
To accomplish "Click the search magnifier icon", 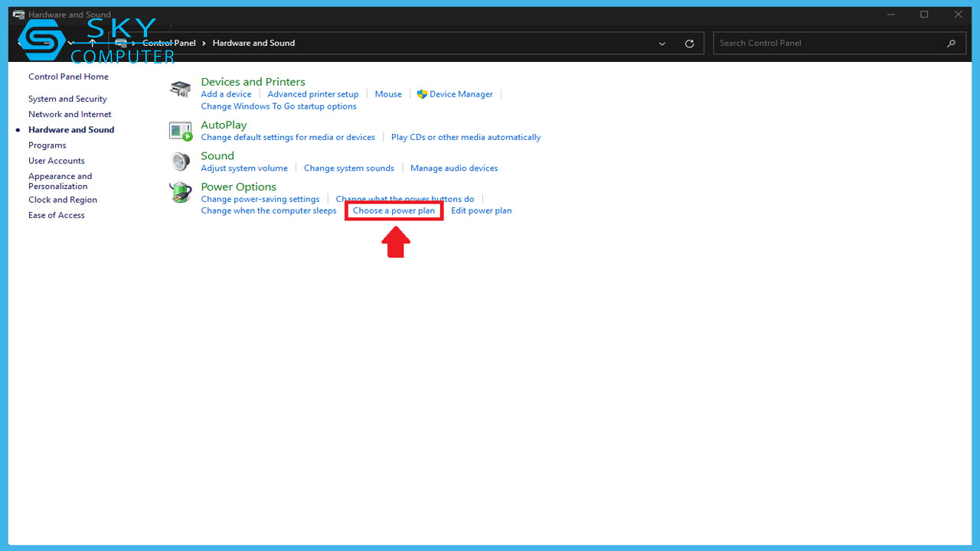I will 951,43.
